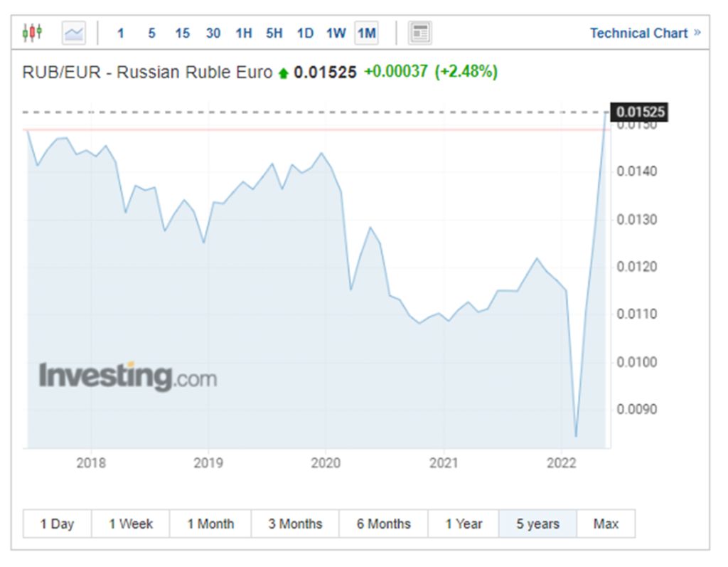728x567 pixels.
Task: Select the 1M monthly interval
Action: point(367,33)
